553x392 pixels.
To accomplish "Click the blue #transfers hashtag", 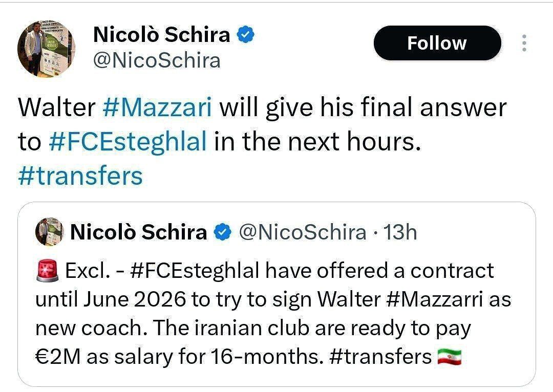I will point(80,176).
